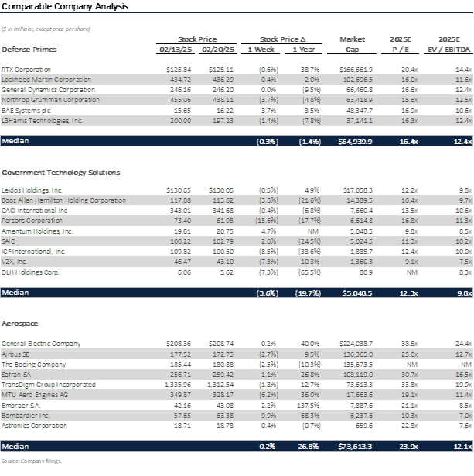Select the V2X, Inc. row name

(14, 262)
